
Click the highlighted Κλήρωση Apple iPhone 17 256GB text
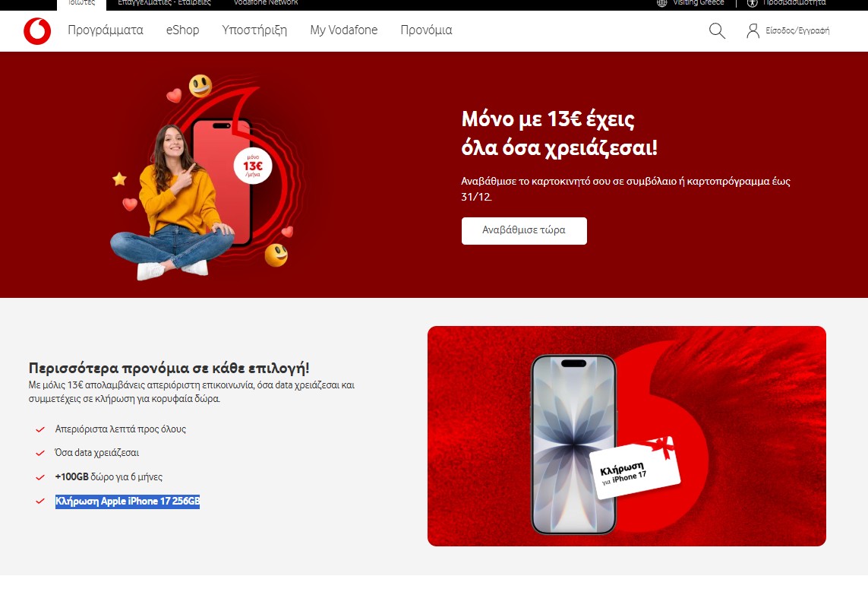pyautogui.click(x=128, y=502)
